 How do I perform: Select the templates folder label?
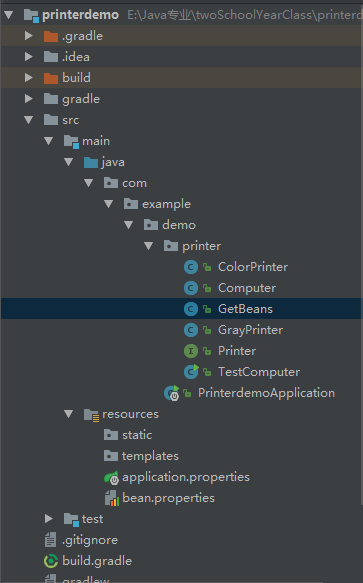150,456
